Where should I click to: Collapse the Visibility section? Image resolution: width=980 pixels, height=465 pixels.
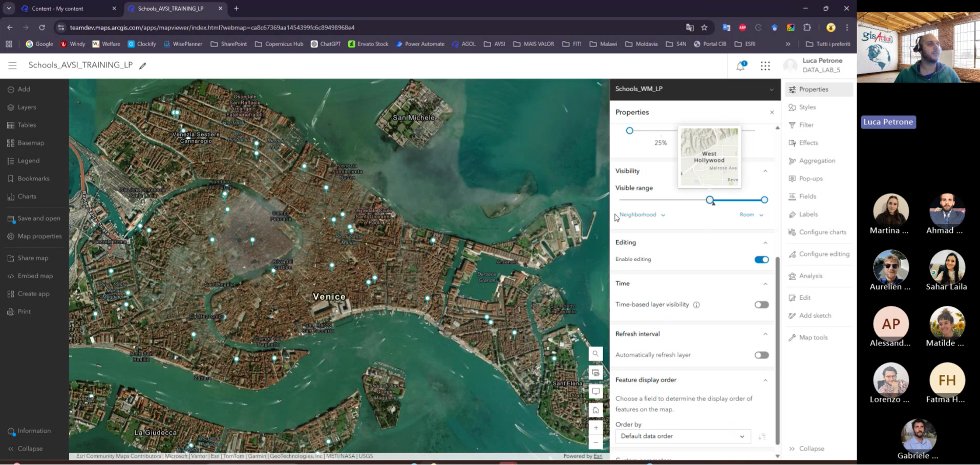tap(765, 171)
